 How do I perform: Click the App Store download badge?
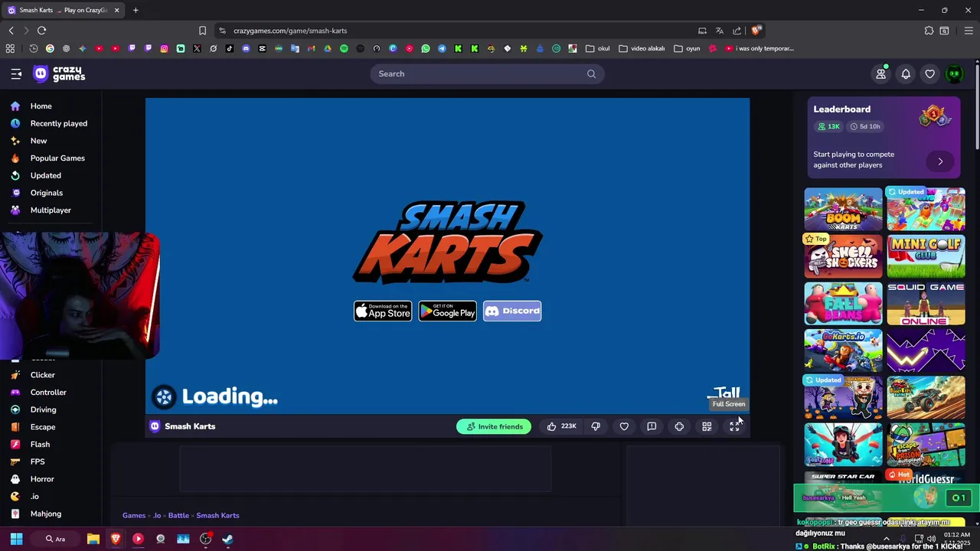coord(383,311)
